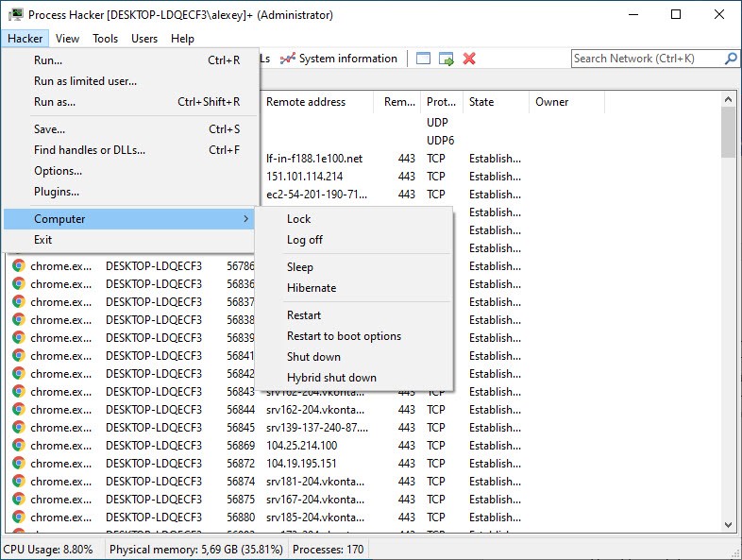The height and width of the screenshot is (560, 742).
Task: Click the vertical scrollbar down arrow
Action: 728,525
